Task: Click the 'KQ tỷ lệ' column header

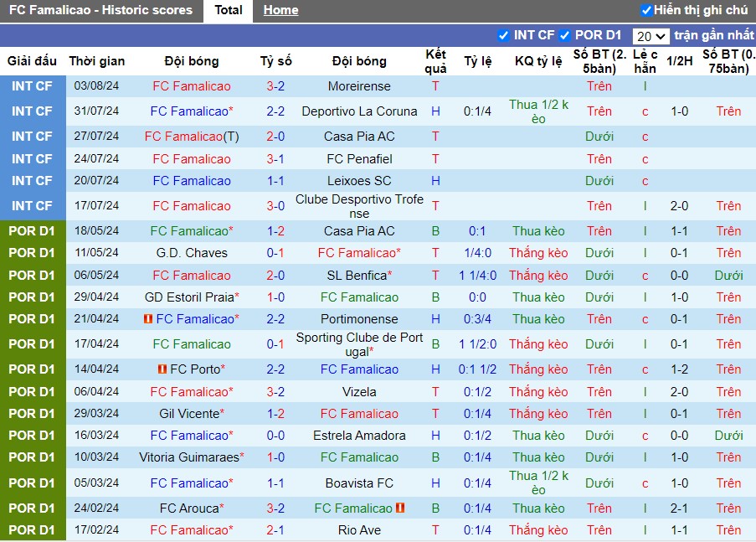Action: 538,61
